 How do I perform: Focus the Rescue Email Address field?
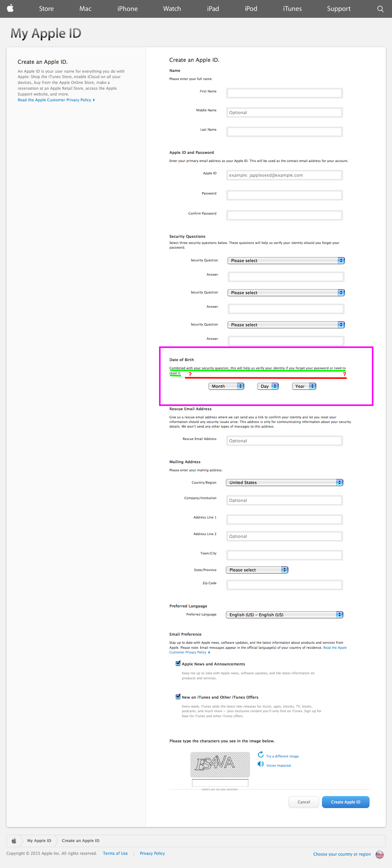284,441
